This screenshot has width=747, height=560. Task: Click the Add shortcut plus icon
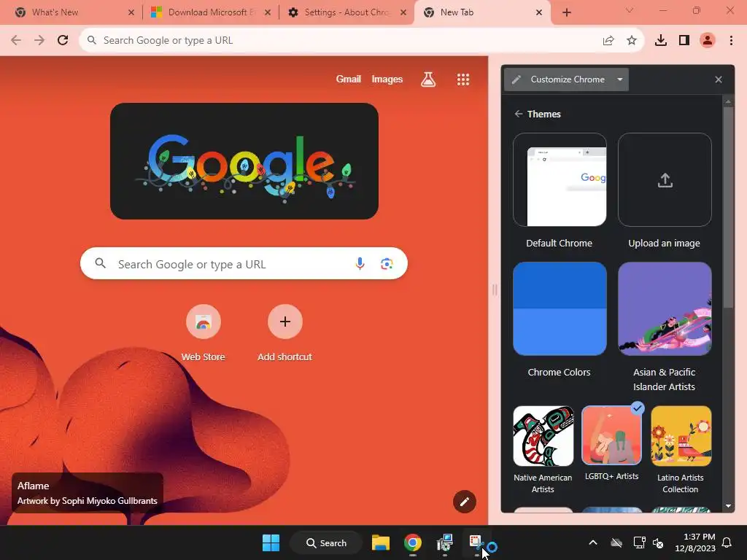click(x=285, y=322)
